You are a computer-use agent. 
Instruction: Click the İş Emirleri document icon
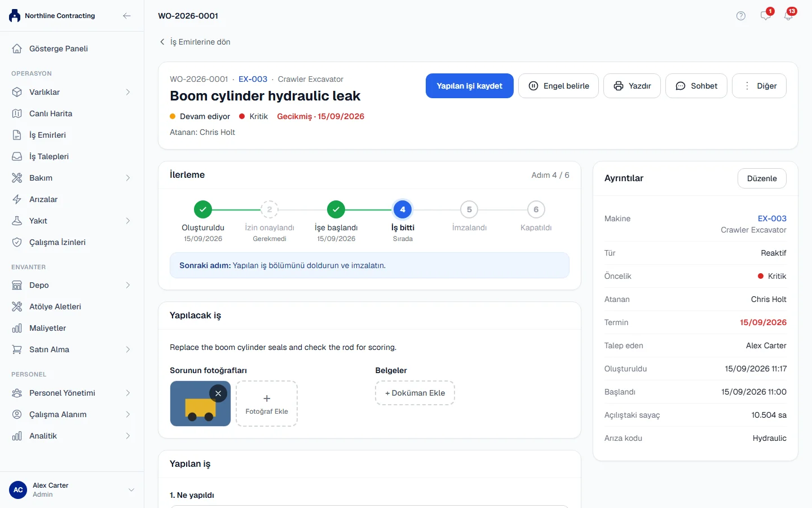click(x=17, y=135)
